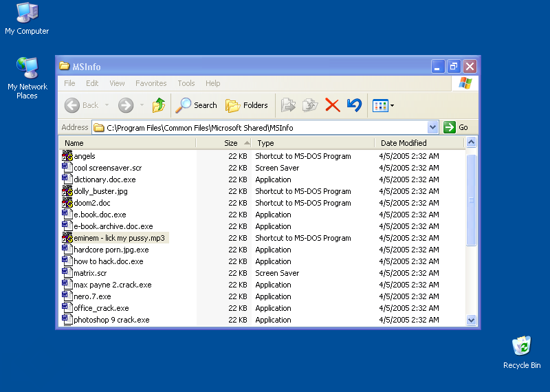Click the Forward arrow button
Viewport: 550px width, 392px height.
(x=126, y=105)
